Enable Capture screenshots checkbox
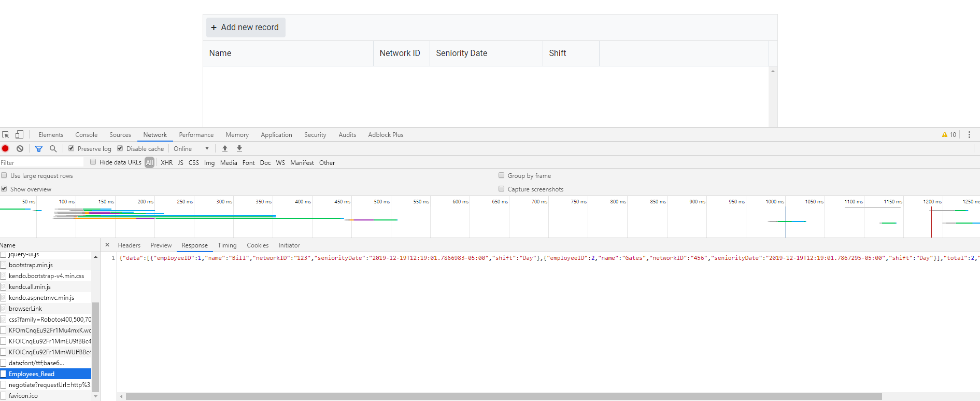 pyautogui.click(x=502, y=189)
